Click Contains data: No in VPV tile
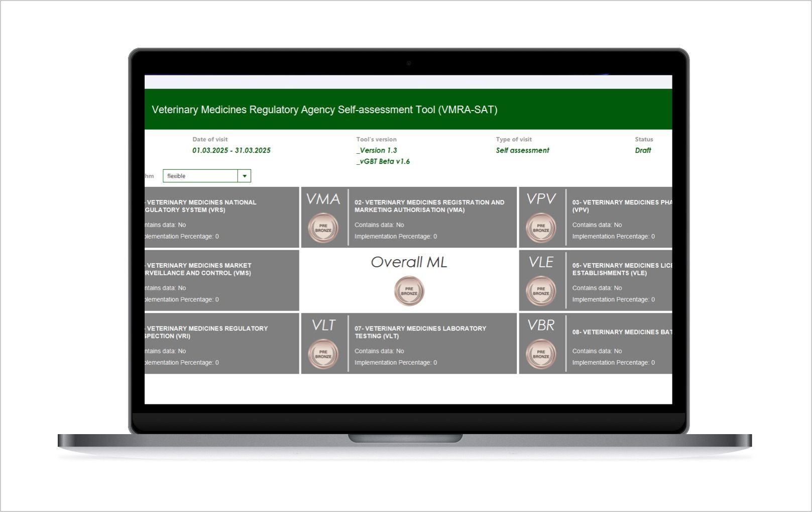 597,225
